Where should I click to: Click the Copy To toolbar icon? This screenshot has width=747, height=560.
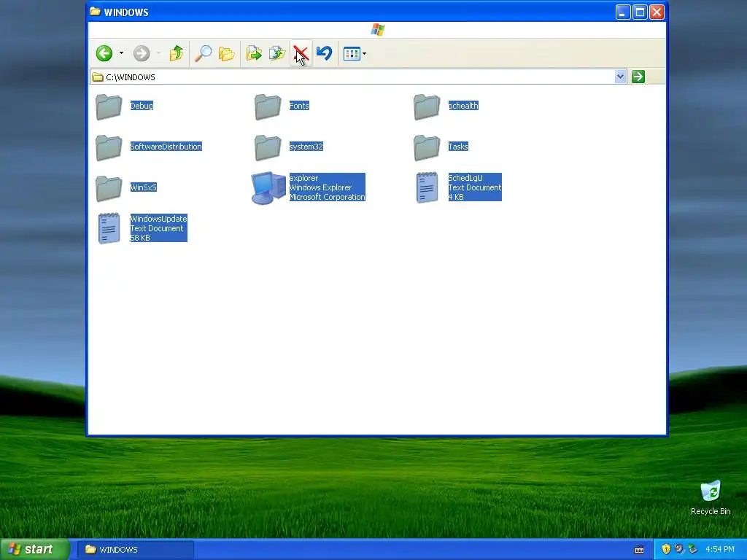point(277,53)
